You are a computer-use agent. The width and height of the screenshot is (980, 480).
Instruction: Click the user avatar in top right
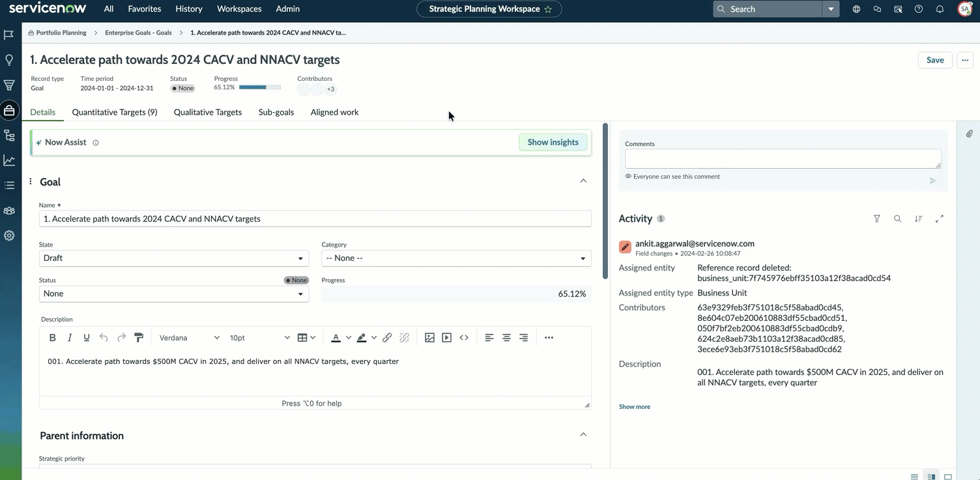tap(965, 9)
